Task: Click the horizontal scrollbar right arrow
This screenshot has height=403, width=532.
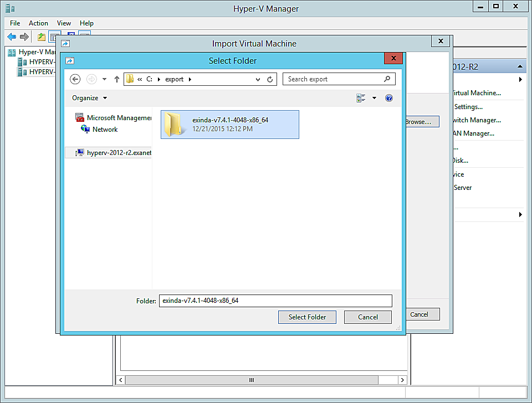Action: [402, 380]
